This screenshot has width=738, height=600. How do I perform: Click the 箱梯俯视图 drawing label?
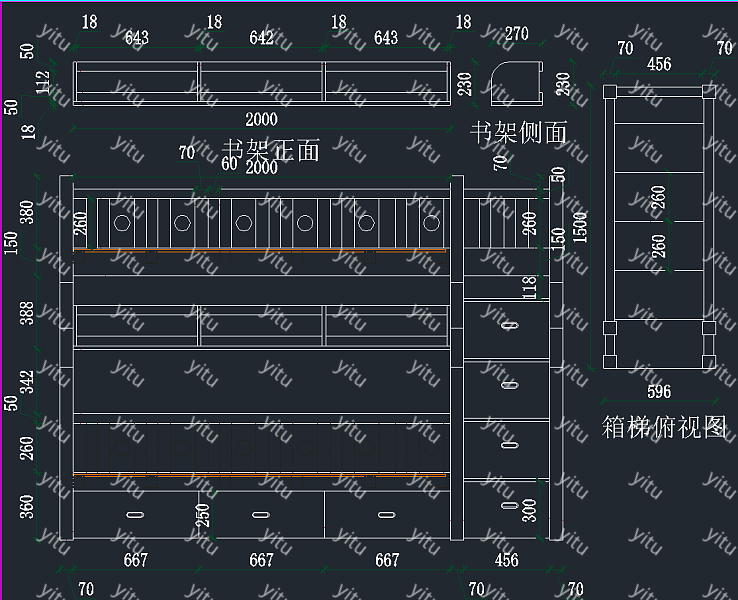[664, 426]
